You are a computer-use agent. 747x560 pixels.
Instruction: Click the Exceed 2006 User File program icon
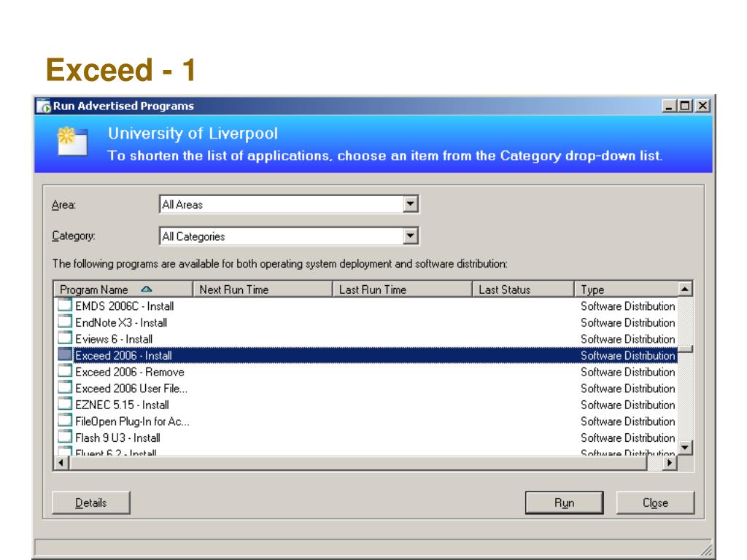65,388
